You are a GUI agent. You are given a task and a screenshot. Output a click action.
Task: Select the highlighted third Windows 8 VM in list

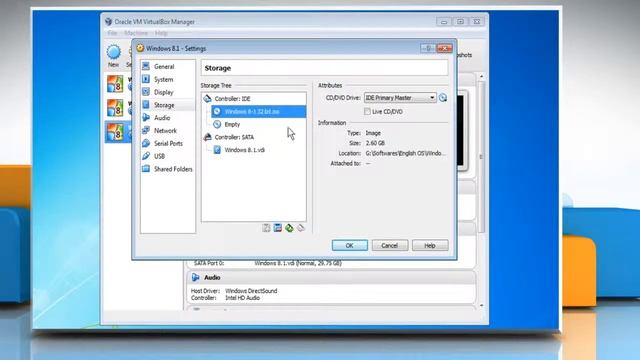pyautogui.click(x=118, y=132)
